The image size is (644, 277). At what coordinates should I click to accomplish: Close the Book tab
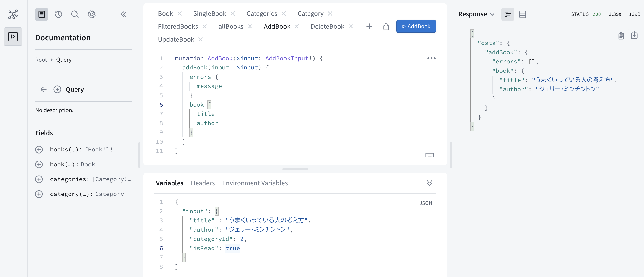click(x=179, y=13)
